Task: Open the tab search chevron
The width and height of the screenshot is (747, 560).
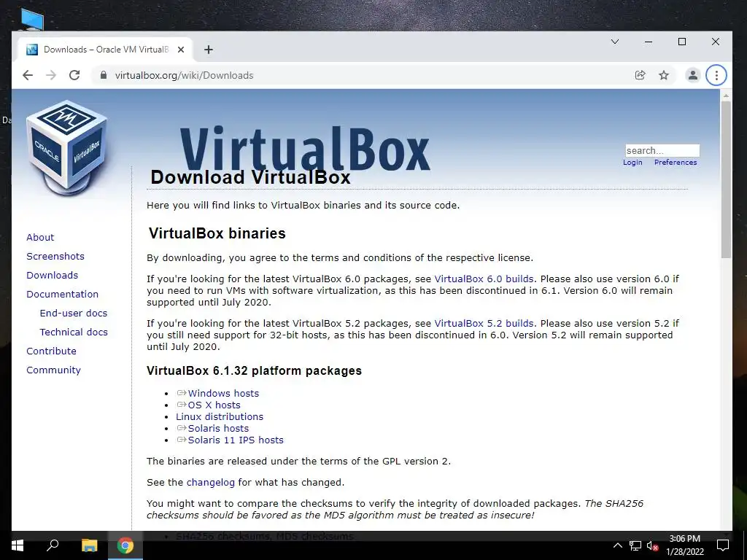Action: pos(615,42)
